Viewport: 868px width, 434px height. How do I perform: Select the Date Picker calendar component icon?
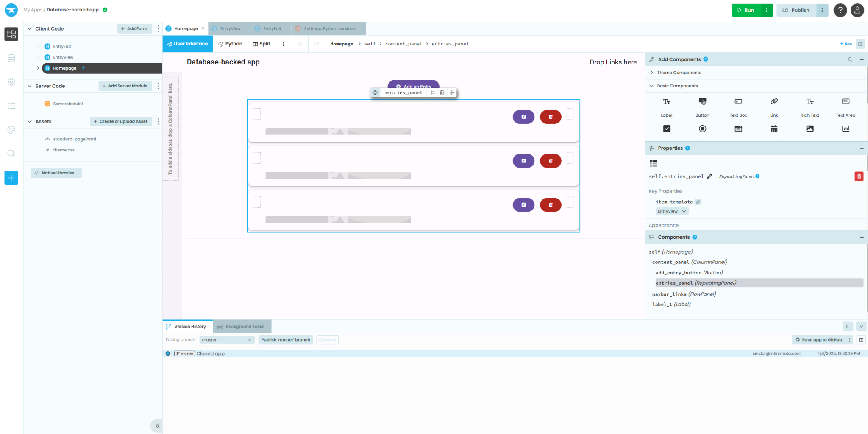coord(774,129)
